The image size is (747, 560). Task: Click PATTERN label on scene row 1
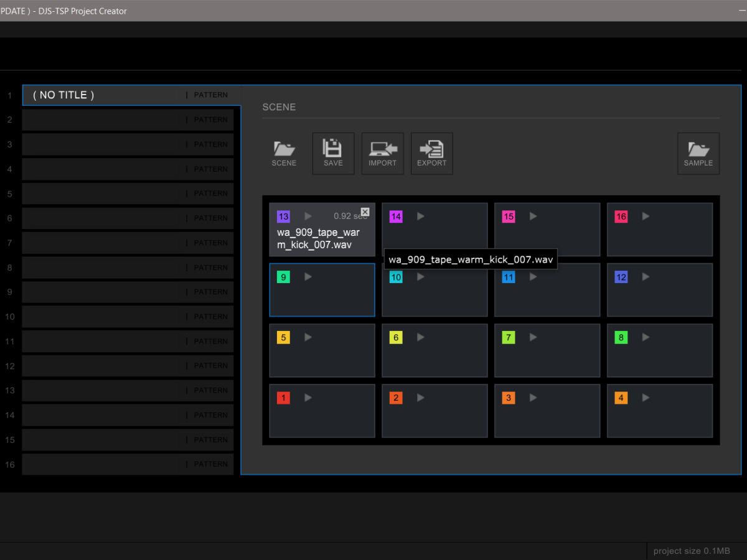[x=210, y=95]
